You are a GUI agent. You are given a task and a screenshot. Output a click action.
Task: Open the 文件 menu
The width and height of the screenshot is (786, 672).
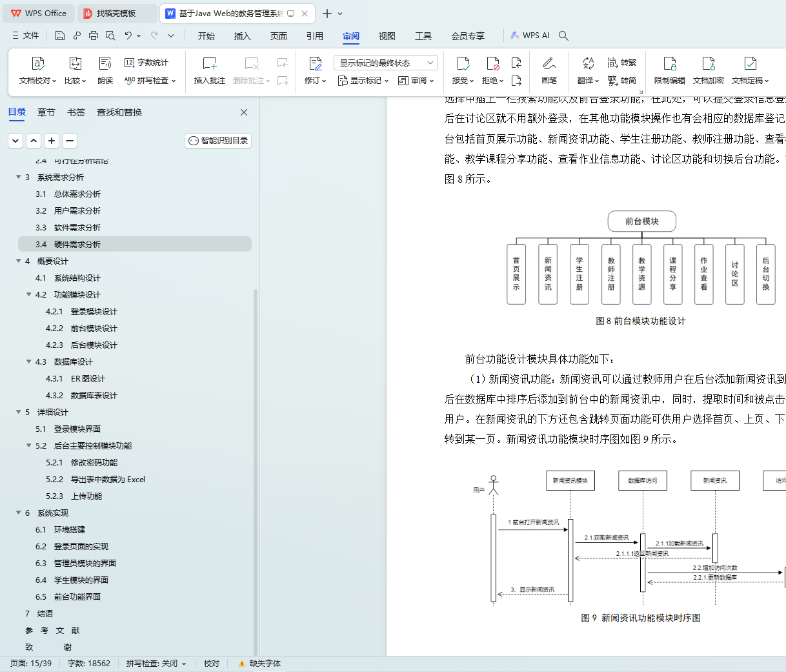(x=26, y=36)
